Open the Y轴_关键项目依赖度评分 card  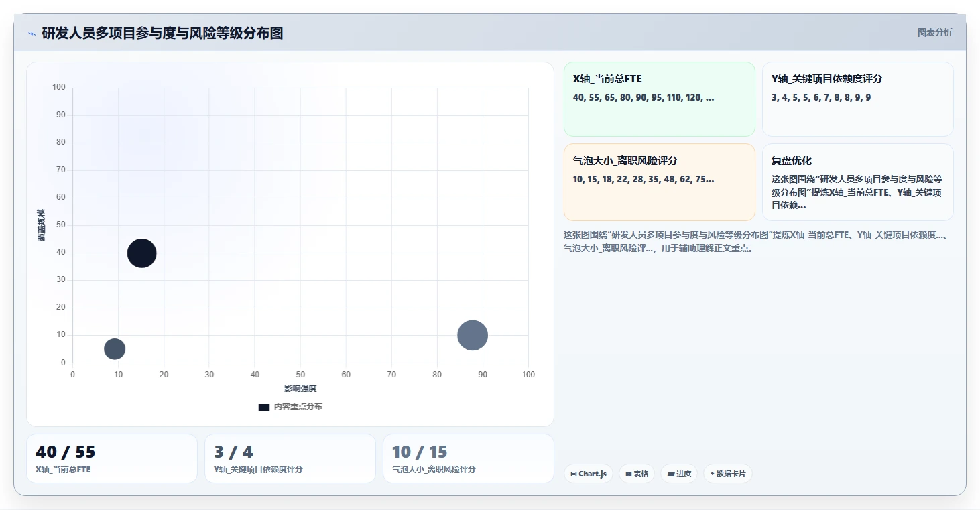858,99
